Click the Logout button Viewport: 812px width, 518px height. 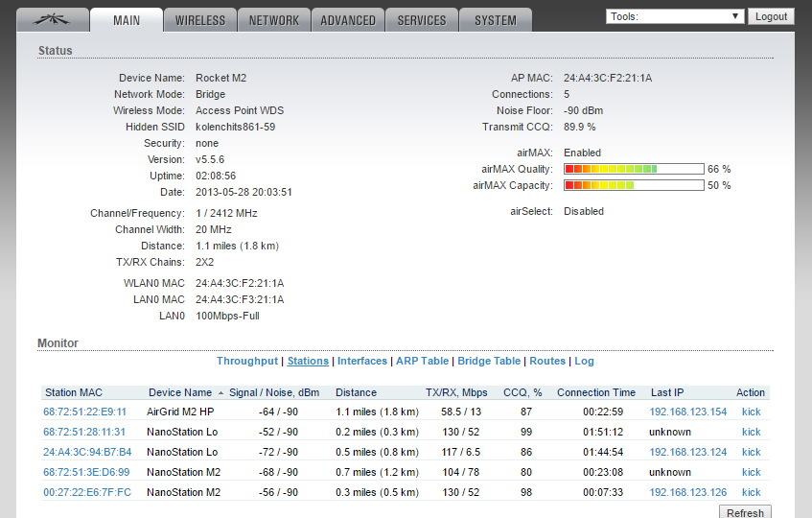(771, 16)
